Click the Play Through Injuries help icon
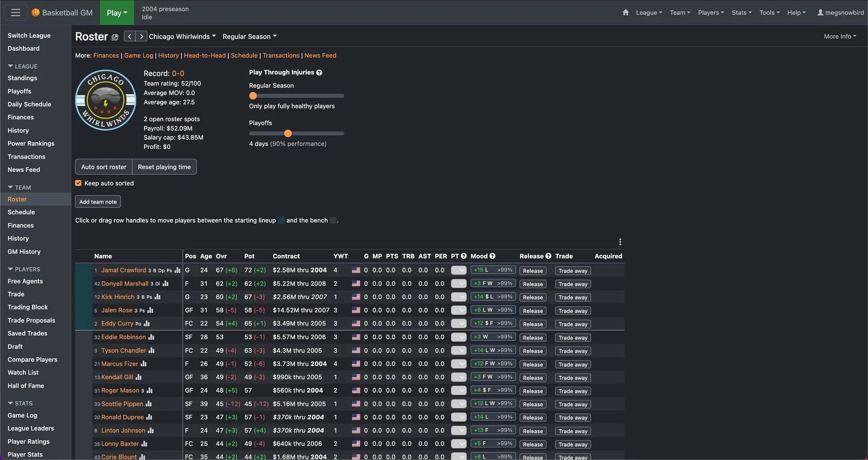The height and width of the screenshot is (460, 868). coord(320,72)
